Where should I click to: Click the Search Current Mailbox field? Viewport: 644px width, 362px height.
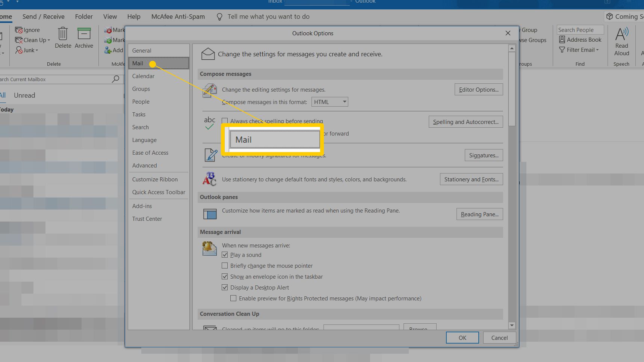tap(56, 79)
